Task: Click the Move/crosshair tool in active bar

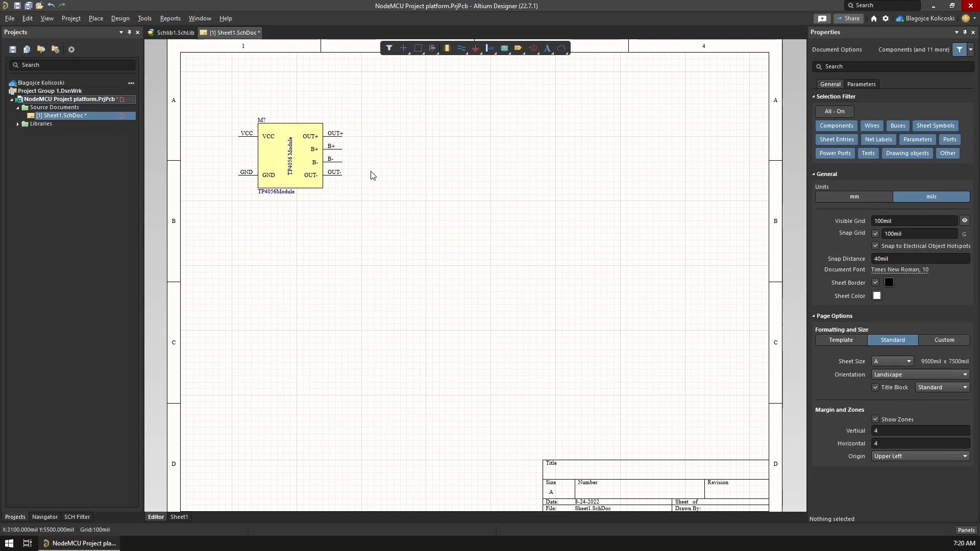Action: pyautogui.click(x=403, y=48)
